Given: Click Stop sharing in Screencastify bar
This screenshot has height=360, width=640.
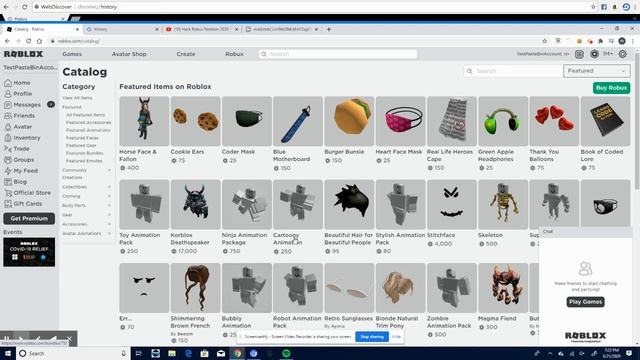Looking at the screenshot, I should 372,337.
